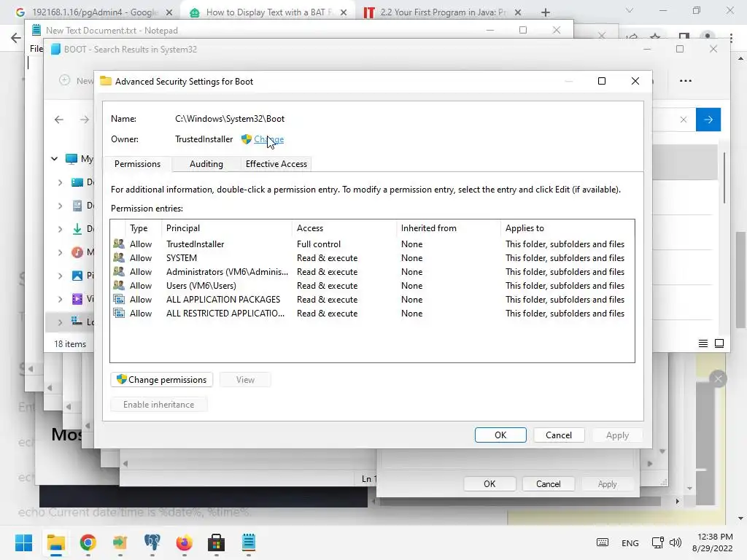The width and height of the screenshot is (747, 560).
Task: Click Explorer forward navigation arrow
Action: click(85, 120)
